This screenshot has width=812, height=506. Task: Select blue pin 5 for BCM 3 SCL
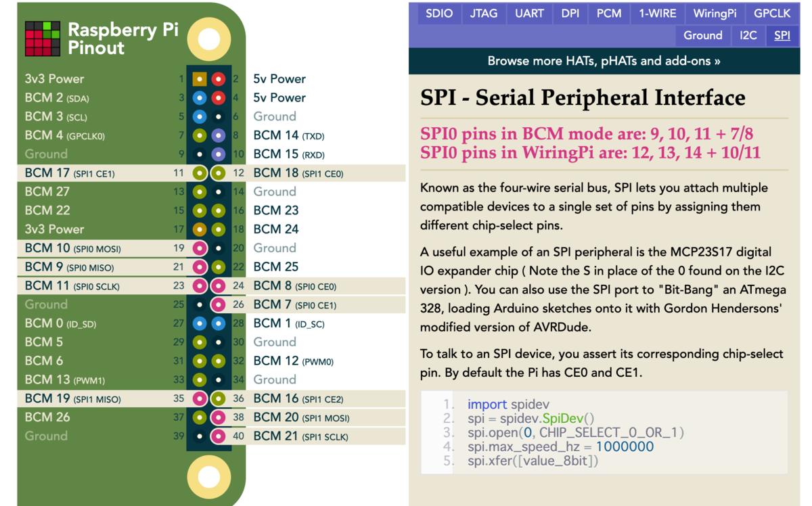tap(200, 116)
